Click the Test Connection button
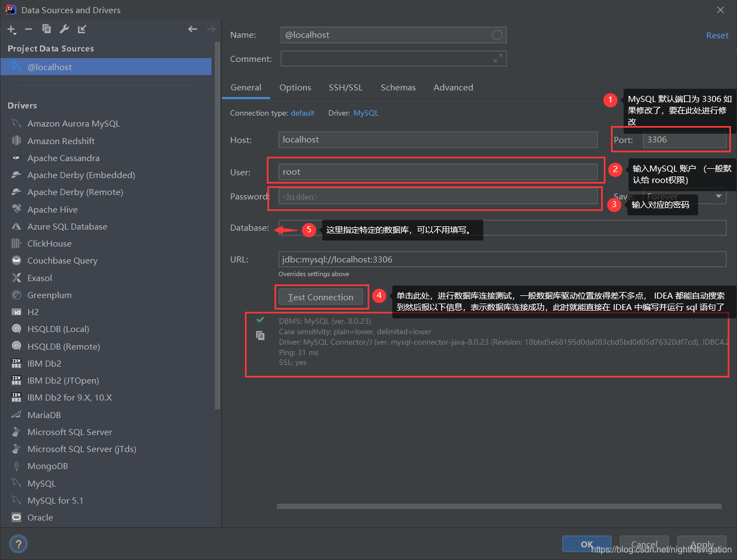This screenshot has width=737, height=560. point(321,297)
